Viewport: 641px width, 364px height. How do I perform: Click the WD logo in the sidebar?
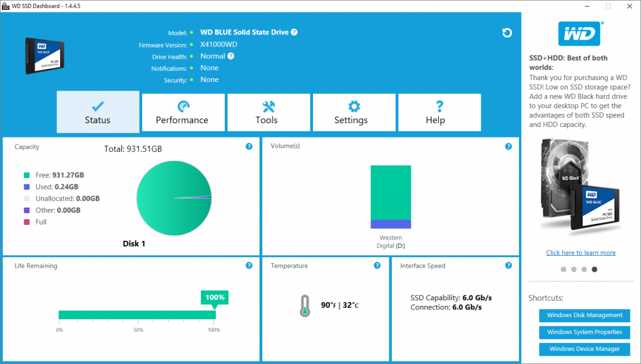pyautogui.click(x=579, y=34)
